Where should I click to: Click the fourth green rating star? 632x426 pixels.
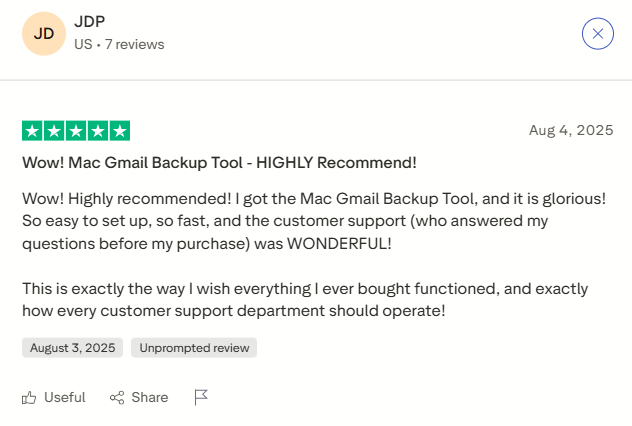[x=98, y=131]
